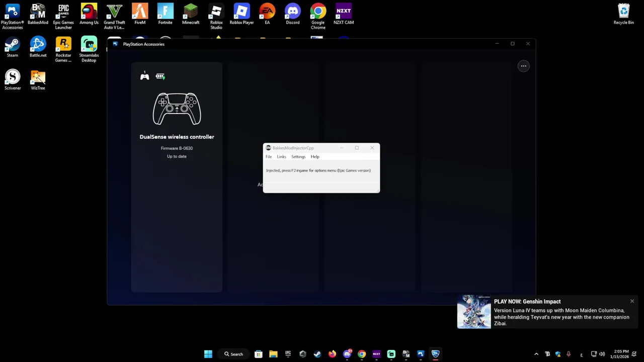Open BakkesMod injector Help menu
The image size is (644, 362).
[x=315, y=157]
